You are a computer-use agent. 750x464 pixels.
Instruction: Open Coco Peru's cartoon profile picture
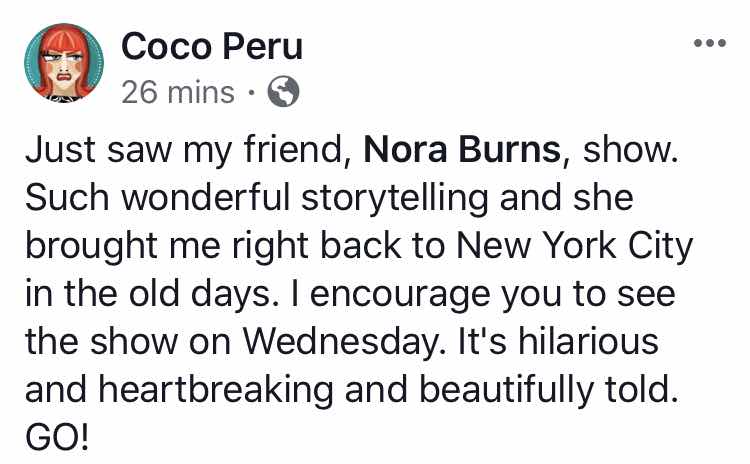point(64,63)
